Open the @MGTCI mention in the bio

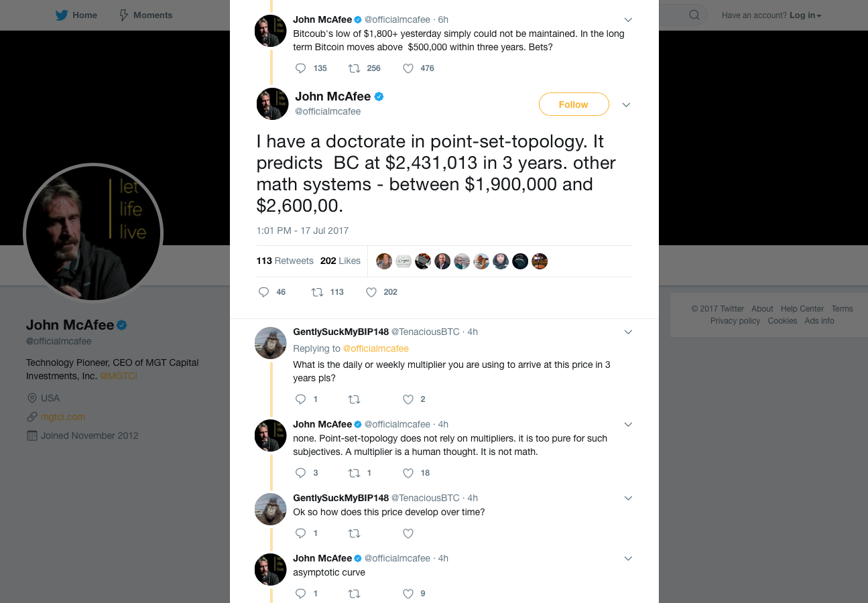point(119,376)
